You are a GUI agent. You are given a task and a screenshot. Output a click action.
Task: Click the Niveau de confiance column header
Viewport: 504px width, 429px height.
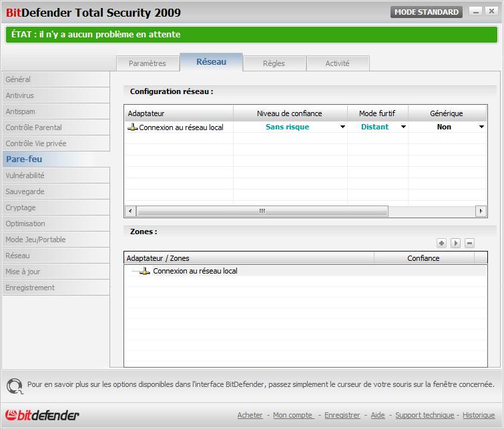tap(290, 113)
